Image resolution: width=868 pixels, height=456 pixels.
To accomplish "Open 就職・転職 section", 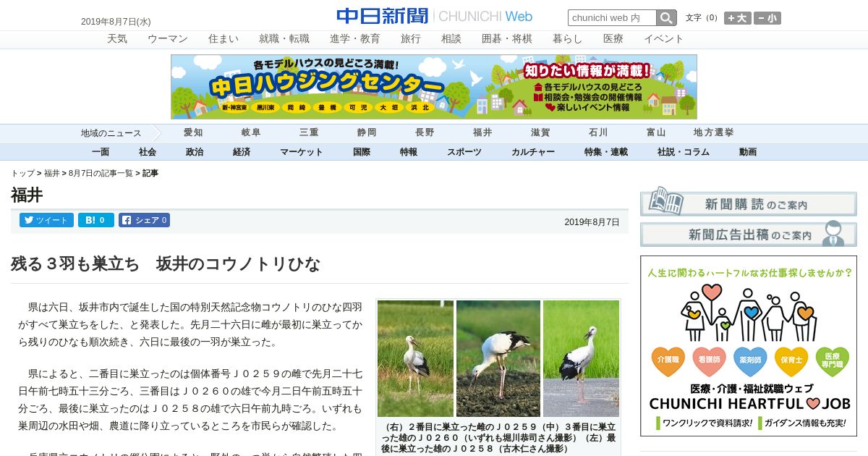I will coord(284,39).
